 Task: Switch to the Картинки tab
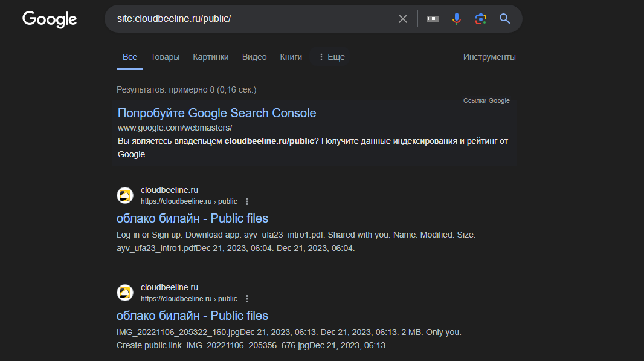pyautogui.click(x=211, y=57)
